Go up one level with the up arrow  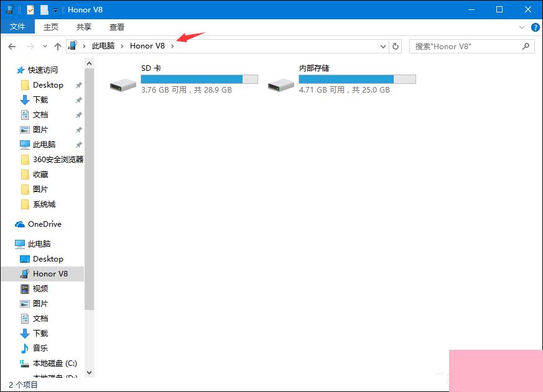coord(58,47)
